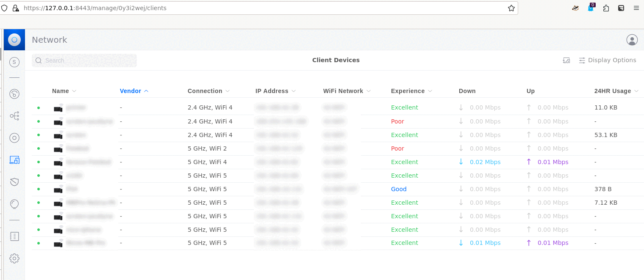The width and height of the screenshot is (644, 280).
Task: Click the add client device icon
Action: (566, 60)
